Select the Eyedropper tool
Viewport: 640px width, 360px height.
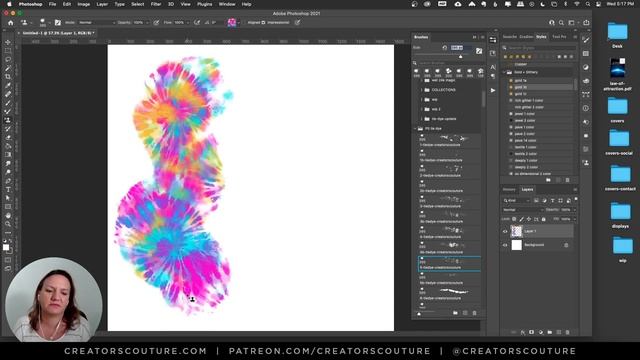coord(8,85)
